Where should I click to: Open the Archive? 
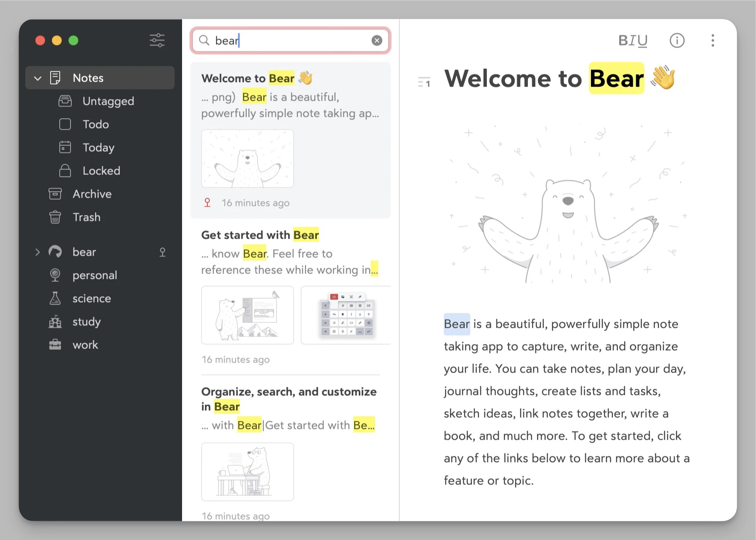[x=92, y=194]
